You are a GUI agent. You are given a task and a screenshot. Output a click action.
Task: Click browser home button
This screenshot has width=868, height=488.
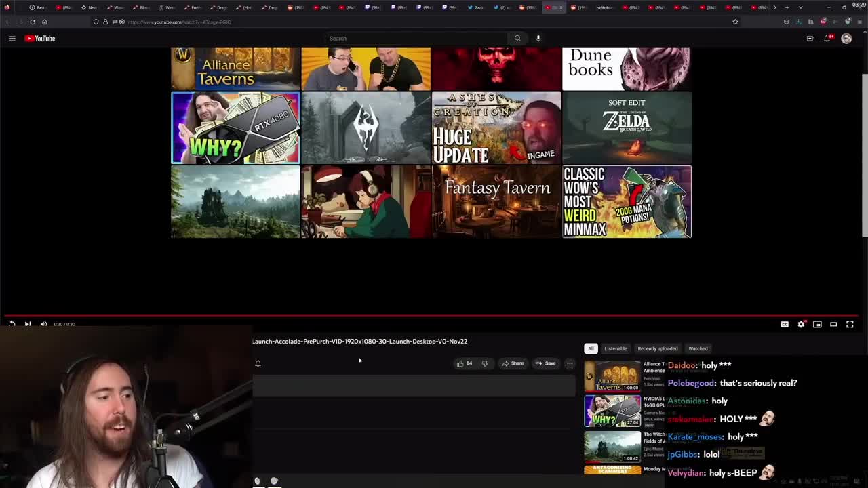point(45,22)
